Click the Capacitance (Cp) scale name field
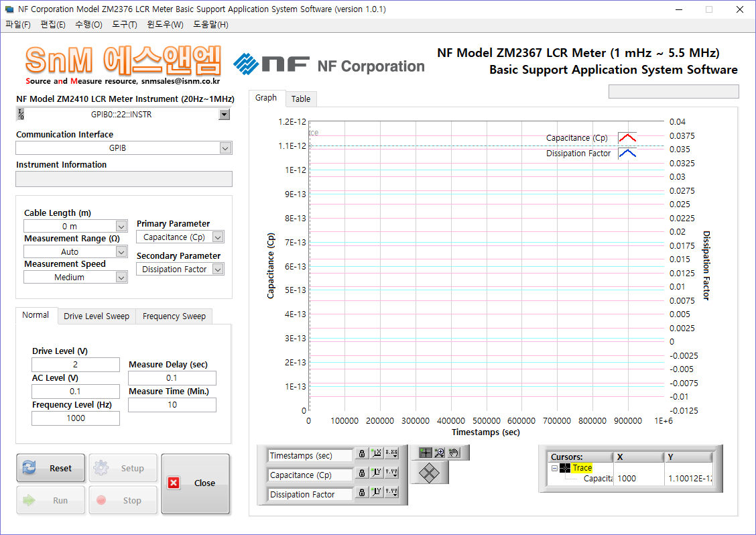This screenshot has height=535, width=756. click(310, 475)
